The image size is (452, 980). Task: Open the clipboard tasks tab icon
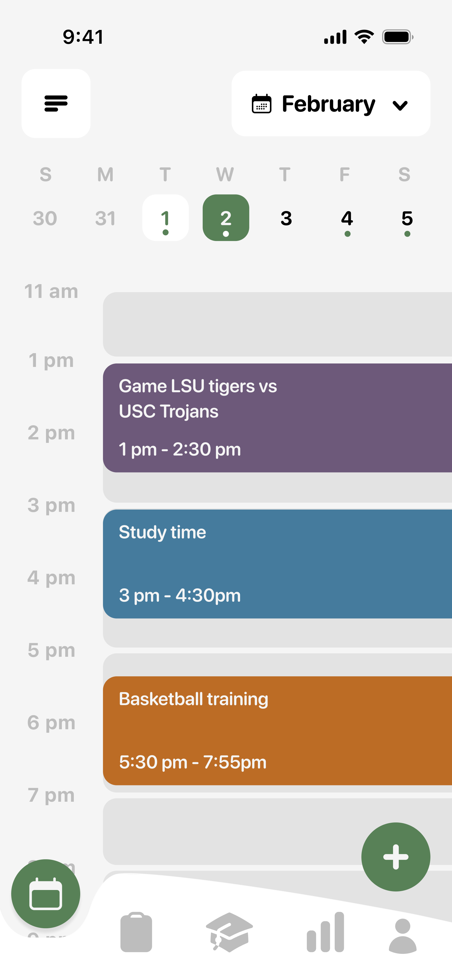[x=136, y=932]
